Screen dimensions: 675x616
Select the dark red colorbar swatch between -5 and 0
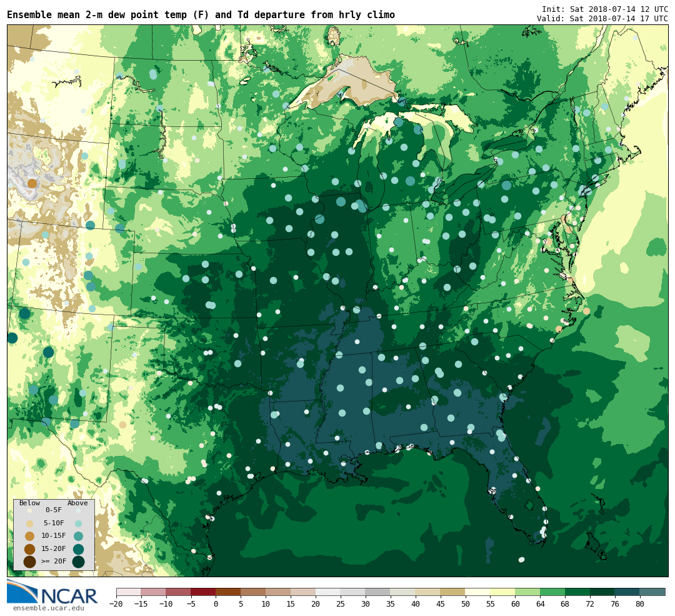[203, 592]
